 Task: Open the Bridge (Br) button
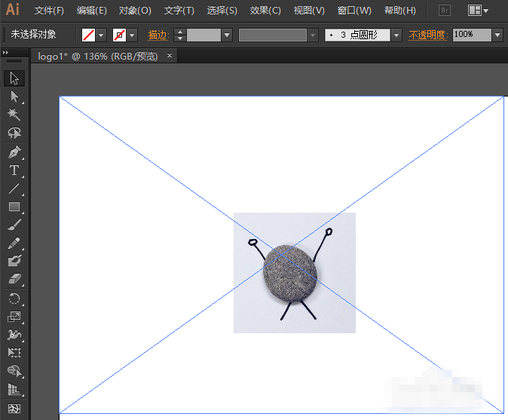click(444, 11)
